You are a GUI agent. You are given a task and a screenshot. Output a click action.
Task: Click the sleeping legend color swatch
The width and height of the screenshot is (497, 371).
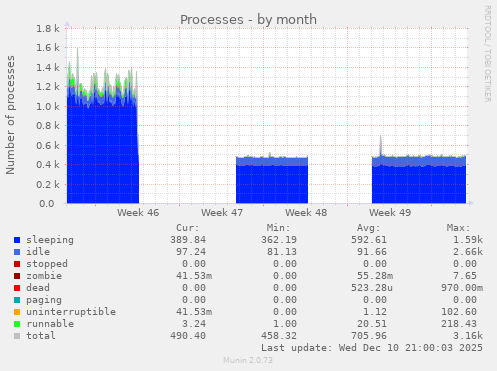(x=17, y=240)
